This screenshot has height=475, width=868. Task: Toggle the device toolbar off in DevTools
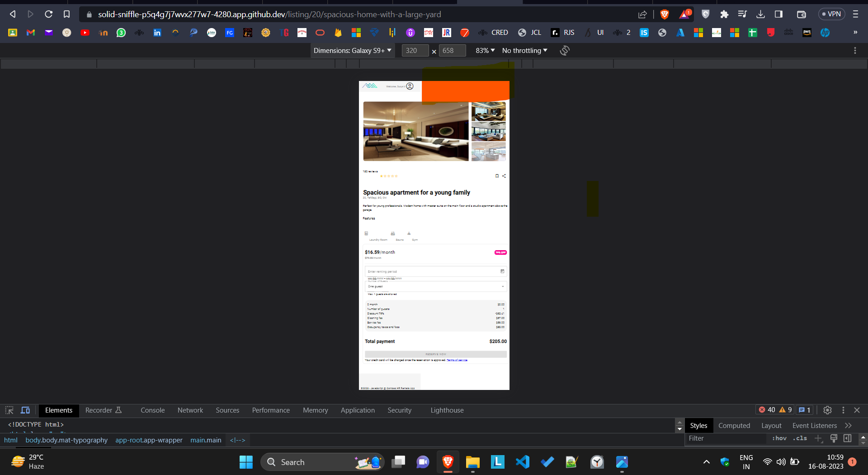[x=25, y=410]
